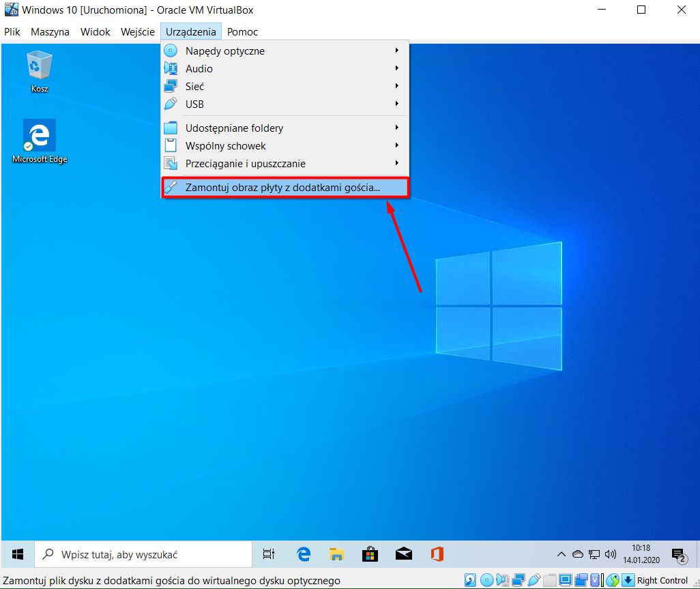Expand Przeciąganie i upuszczanie submenu arrow
700x589 pixels.
(x=396, y=163)
